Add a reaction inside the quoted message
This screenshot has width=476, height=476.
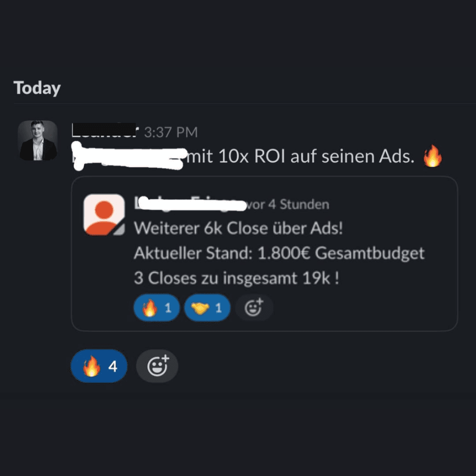(x=254, y=308)
